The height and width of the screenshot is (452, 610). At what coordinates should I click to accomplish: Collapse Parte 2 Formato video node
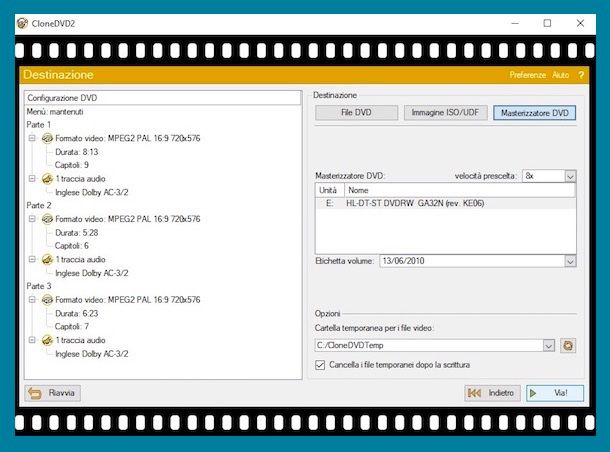32,219
